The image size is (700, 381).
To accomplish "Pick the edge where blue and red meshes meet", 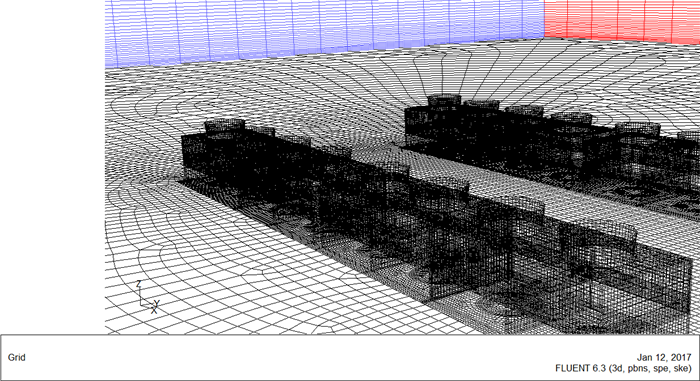I will tap(544, 19).
